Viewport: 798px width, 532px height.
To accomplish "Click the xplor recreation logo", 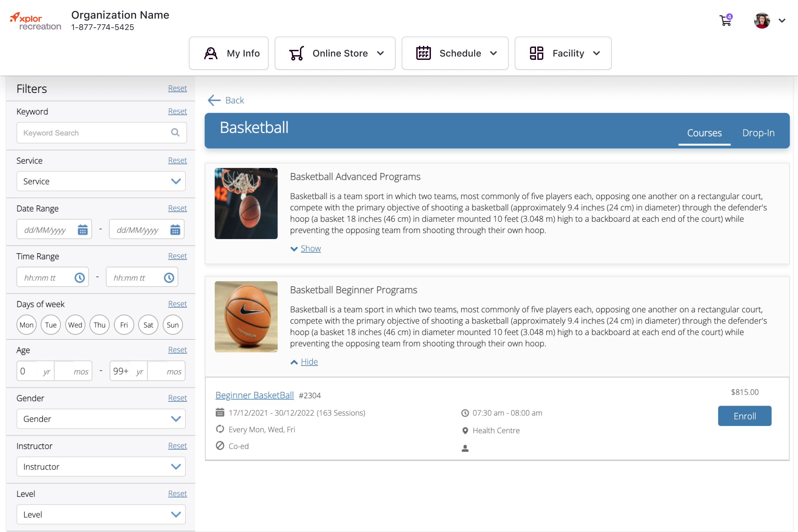I will tap(35, 20).
